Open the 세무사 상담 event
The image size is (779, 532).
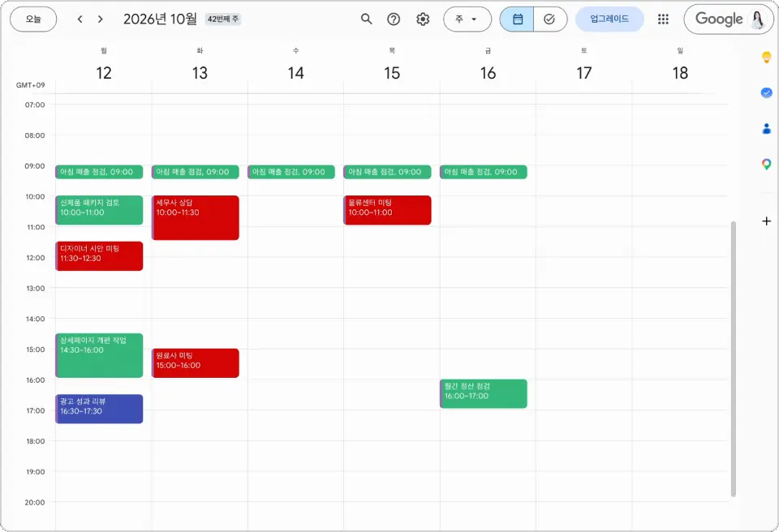[x=196, y=218]
